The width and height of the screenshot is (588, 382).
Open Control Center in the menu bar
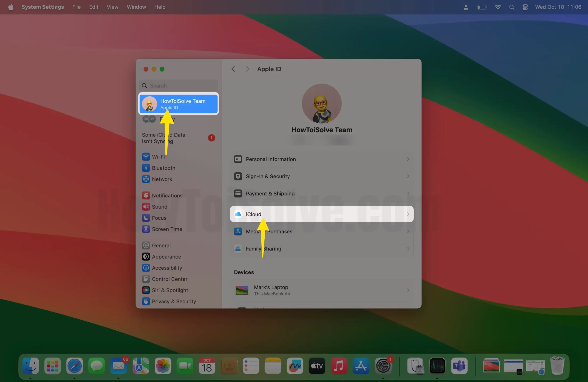[525, 7]
